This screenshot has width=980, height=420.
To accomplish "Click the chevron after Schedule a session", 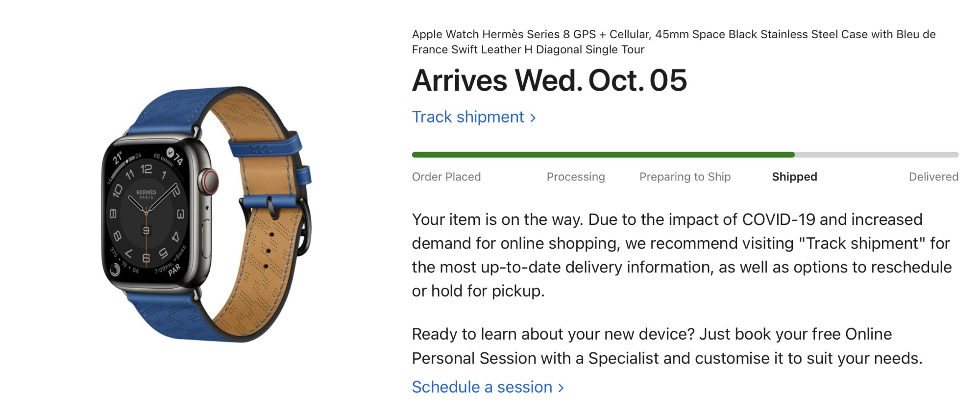I will (x=561, y=388).
